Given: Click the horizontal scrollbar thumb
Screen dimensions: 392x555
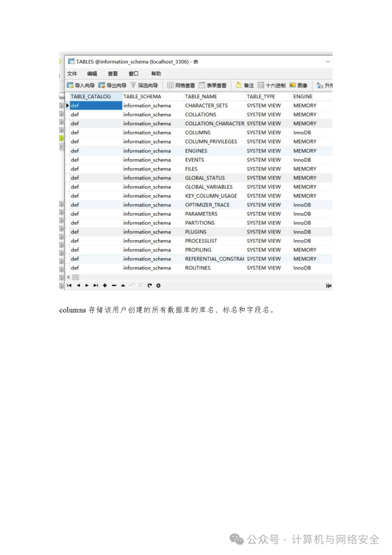Looking at the screenshot, I should pos(75,277).
